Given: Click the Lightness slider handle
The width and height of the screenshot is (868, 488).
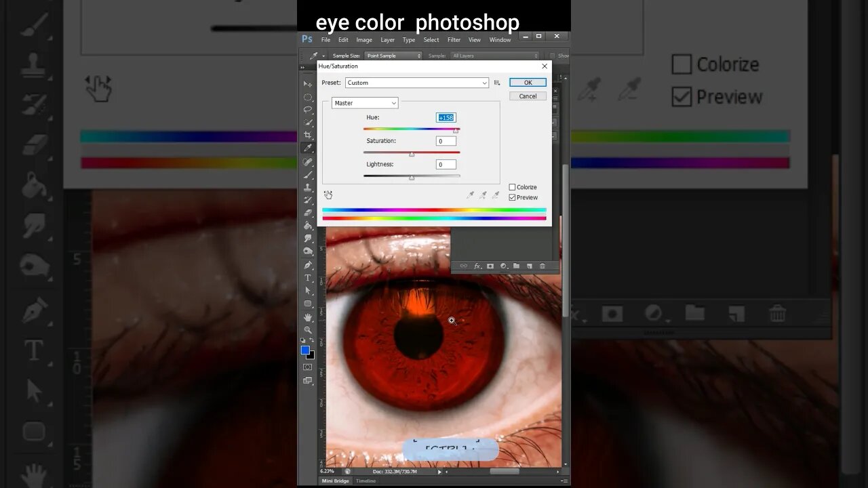Looking at the screenshot, I should [x=412, y=178].
